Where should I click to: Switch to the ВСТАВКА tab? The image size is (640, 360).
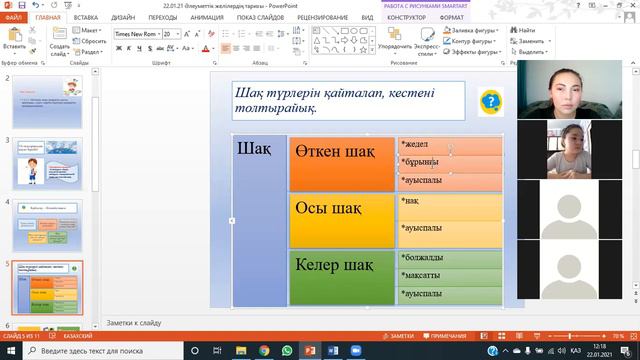pos(86,18)
